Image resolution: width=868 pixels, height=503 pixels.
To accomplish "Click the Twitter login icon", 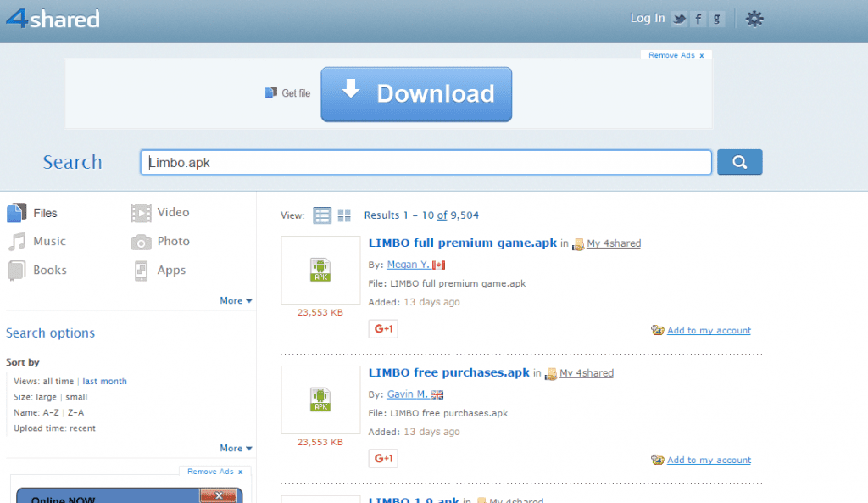I will coord(679,19).
